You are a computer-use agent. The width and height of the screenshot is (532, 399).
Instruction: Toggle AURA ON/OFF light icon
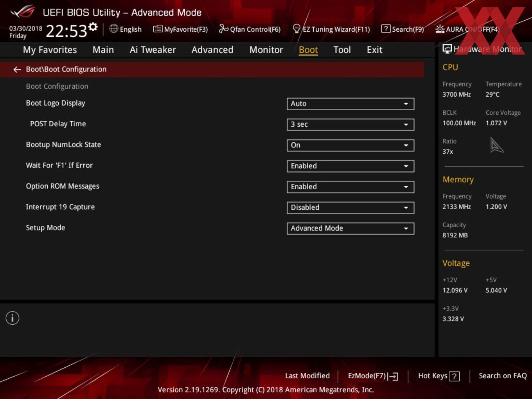440,29
